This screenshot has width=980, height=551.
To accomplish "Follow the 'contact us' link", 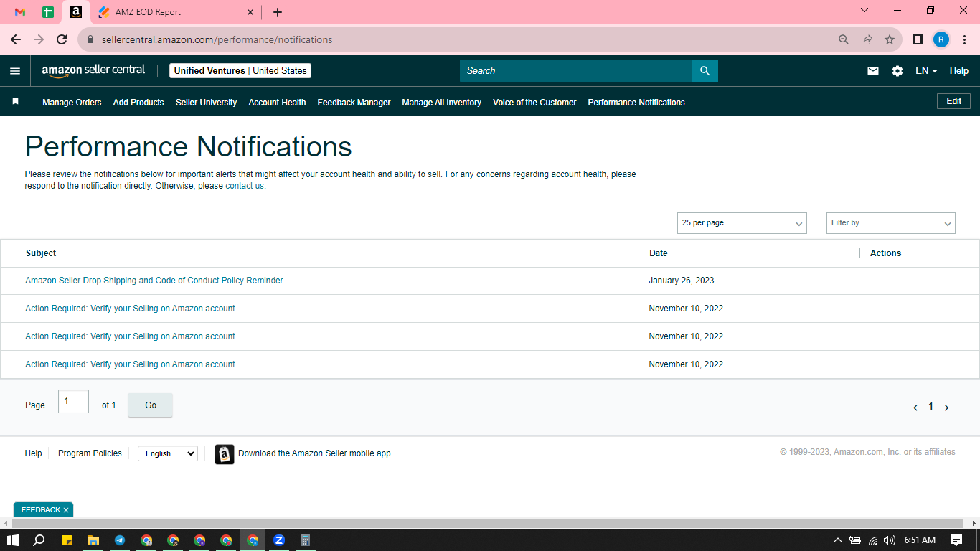I will tap(245, 186).
